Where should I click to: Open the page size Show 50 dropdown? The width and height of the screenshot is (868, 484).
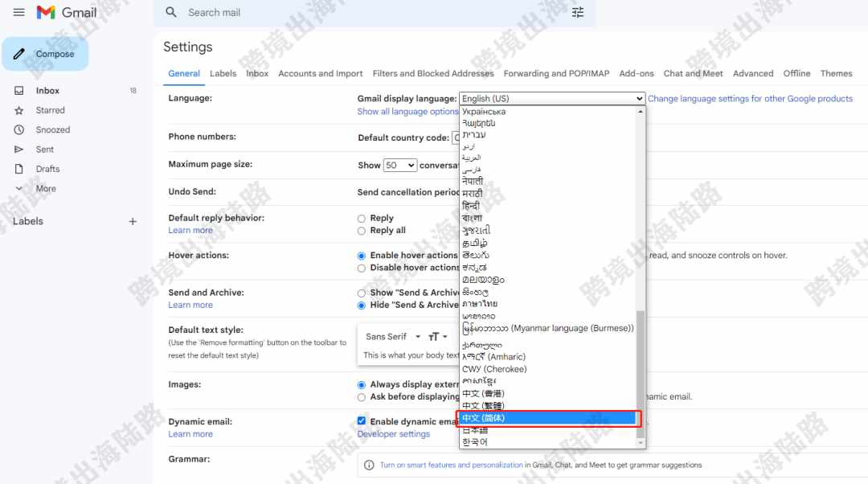coord(399,165)
